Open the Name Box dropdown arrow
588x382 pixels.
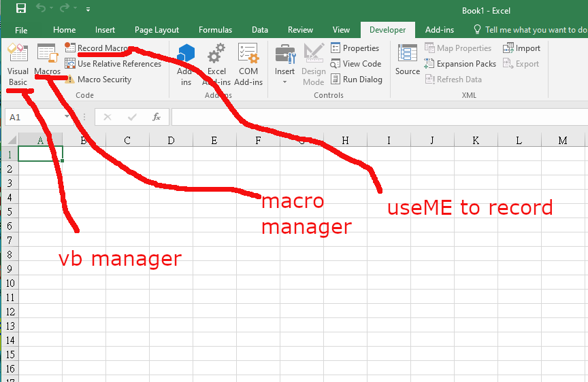(67, 117)
